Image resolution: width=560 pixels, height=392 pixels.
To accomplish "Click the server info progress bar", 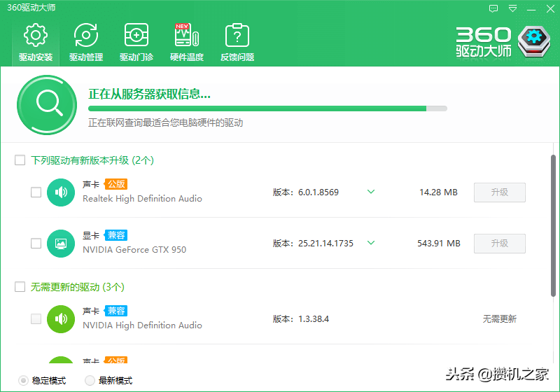I will coord(267,108).
